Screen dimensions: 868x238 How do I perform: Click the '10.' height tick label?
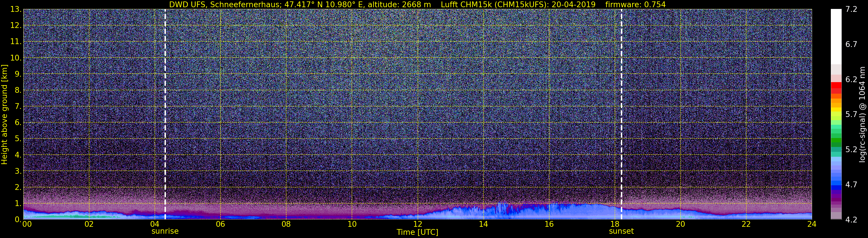[16, 58]
